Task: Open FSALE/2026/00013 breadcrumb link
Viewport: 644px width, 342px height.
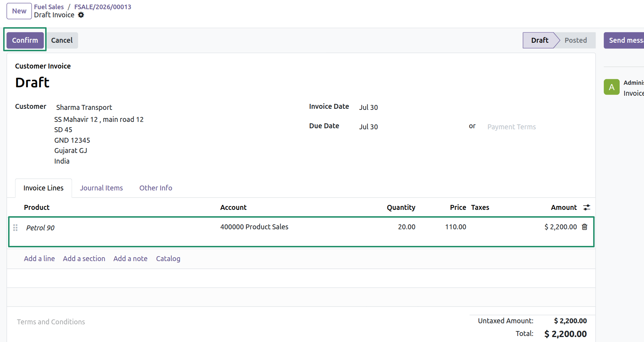Action: tap(103, 7)
